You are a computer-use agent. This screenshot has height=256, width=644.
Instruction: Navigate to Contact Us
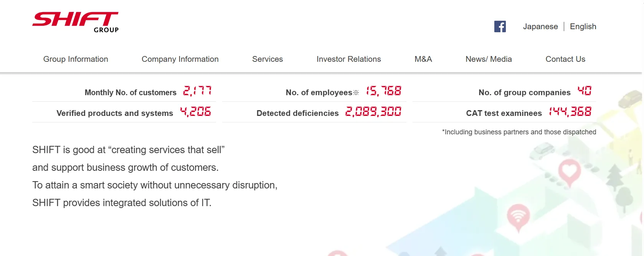pyautogui.click(x=565, y=59)
